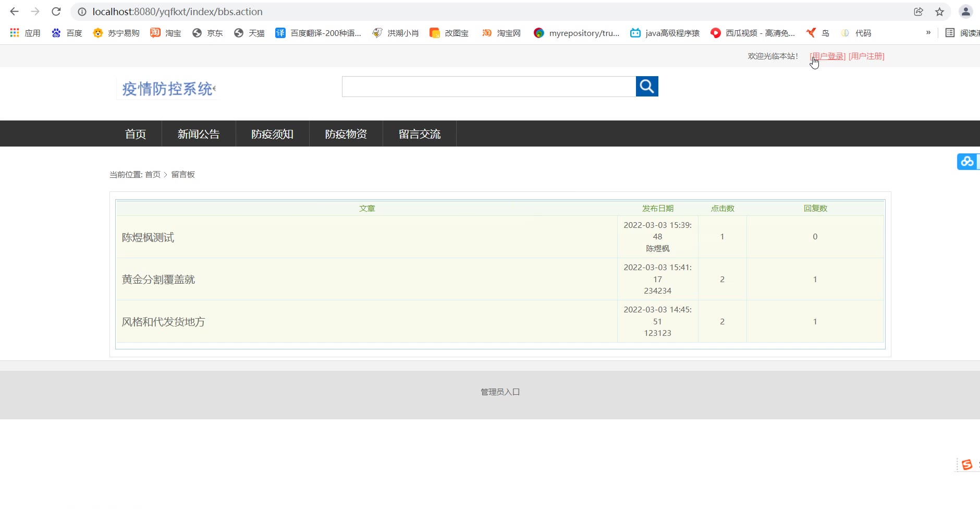This screenshot has height=509, width=980.
Task: Click the 用户注册 link
Action: [866, 56]
